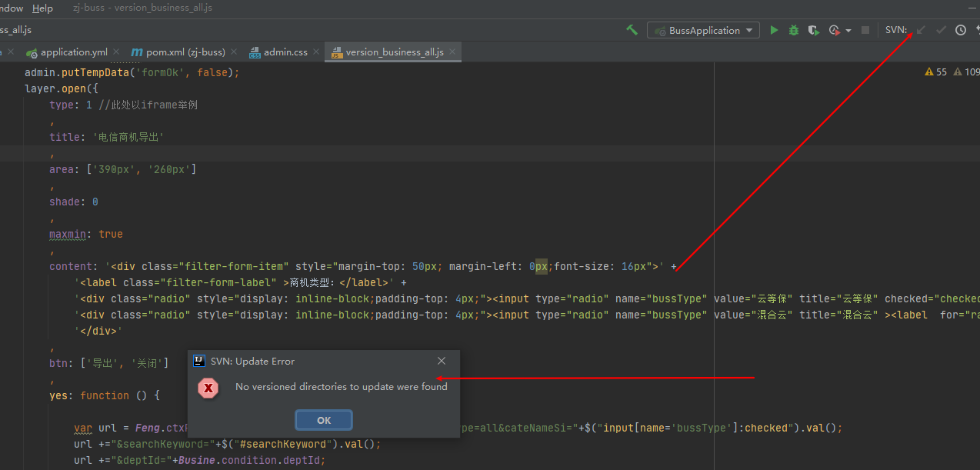Image resolution: width=980 pixels, height=470 pixels.
Task: Start debugging with the bug icon
Action: coord(793,29)
